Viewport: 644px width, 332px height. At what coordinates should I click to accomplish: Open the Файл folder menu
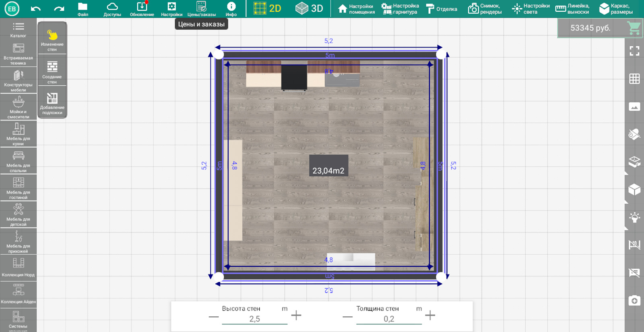(83, 9)
